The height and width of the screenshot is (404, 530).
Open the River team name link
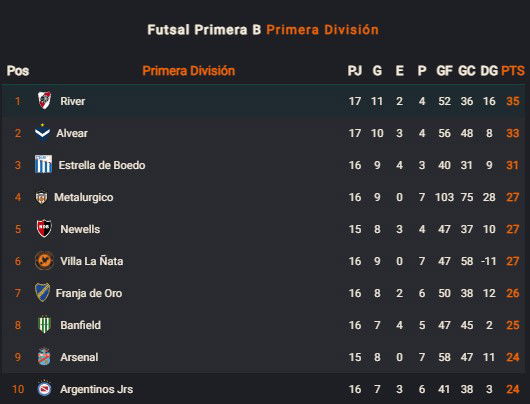tap(73, 101)
